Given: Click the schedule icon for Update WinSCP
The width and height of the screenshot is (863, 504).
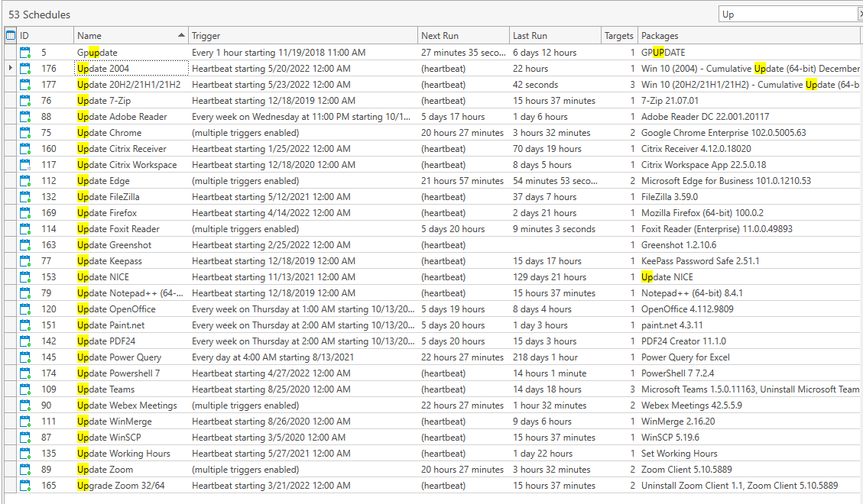Looking at the screenshot, I should pos(25,438).
